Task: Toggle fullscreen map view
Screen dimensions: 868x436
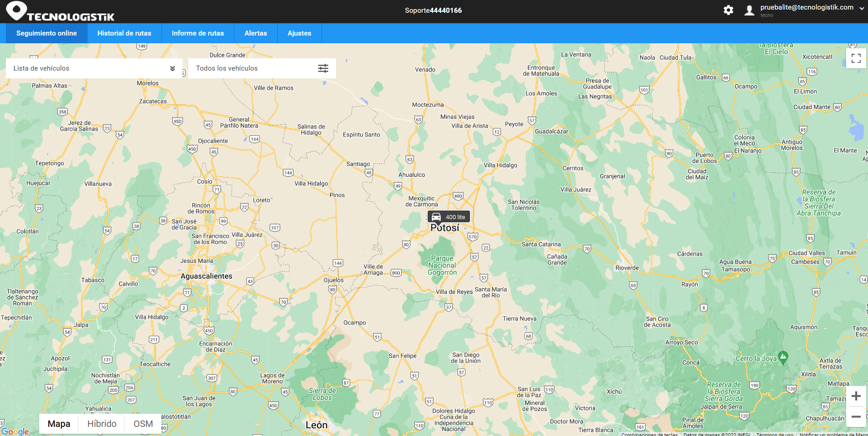Action: tap(856, 58)
